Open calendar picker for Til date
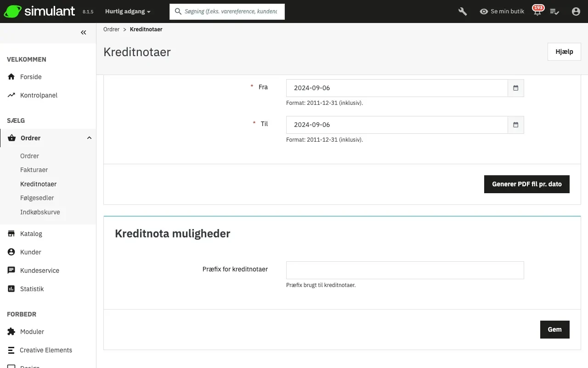This screenshot has height=368, width=588. 515,125
